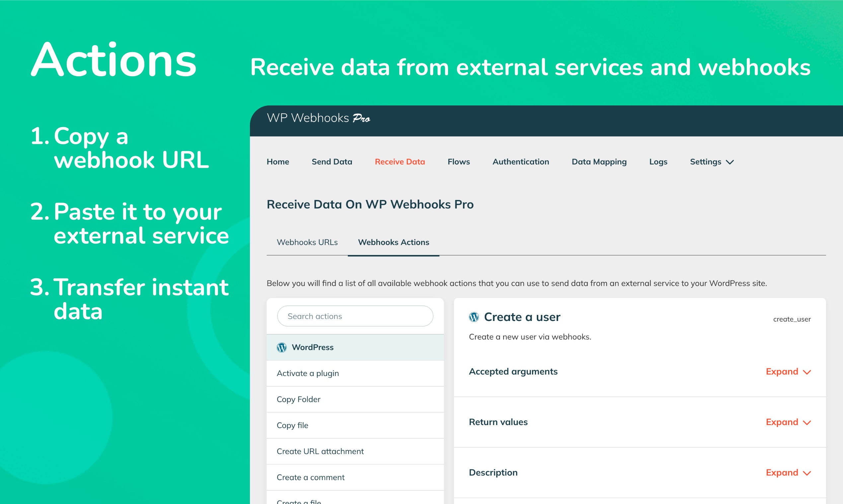Image resolution: width=843 pixels, height=504 pixels.
Task: Expand the Accepted arguments section
Action: tap(788, 372)
